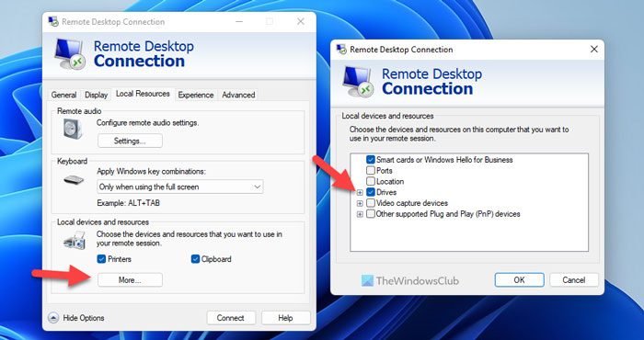The image size is (644, 340).
Task: Click OK in the devices dialog
Action: click(520, 280)
